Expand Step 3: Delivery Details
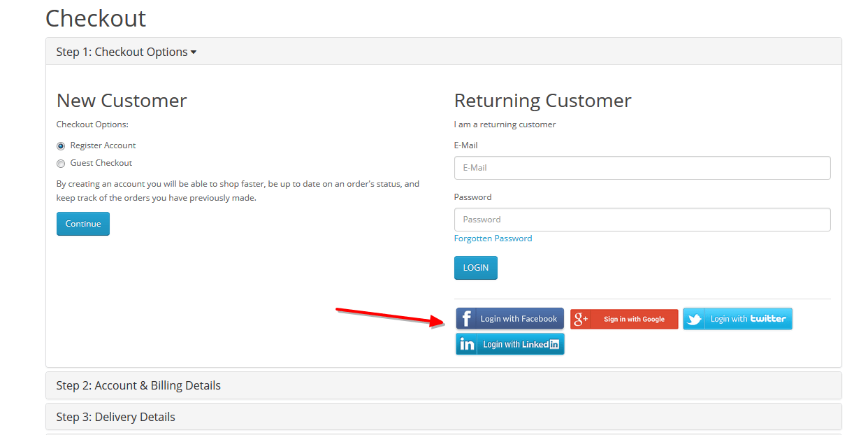Image resolution: width=868 pixels, height=435 pixels. pyautogui.click(x=116, y=417)
